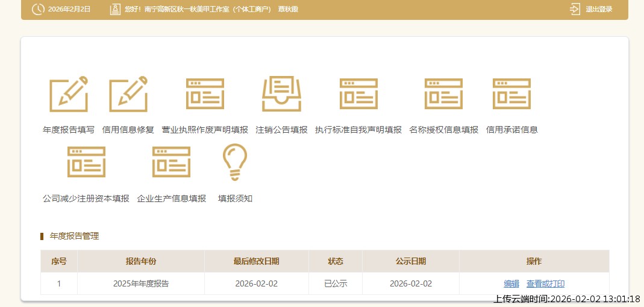The width and height of the screenshot is (644, 307).
Task: Click the 填报须知 lightbulb icon
Action: pyautogui.click(x=235, y=162)
